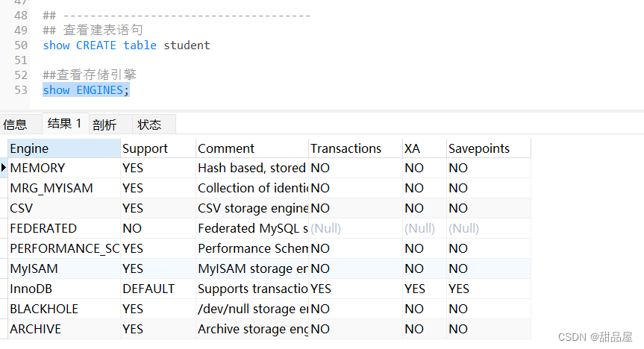Click the Engine column header
Viewport: 644px width, 349px height.
click(x=63, y=148)
